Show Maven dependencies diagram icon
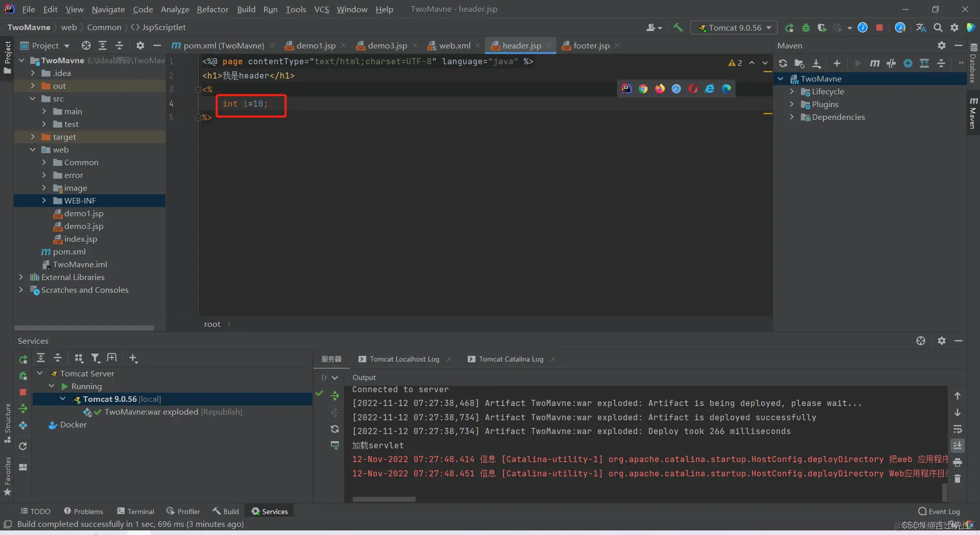The image size is (980, 535). click(924, 63)
